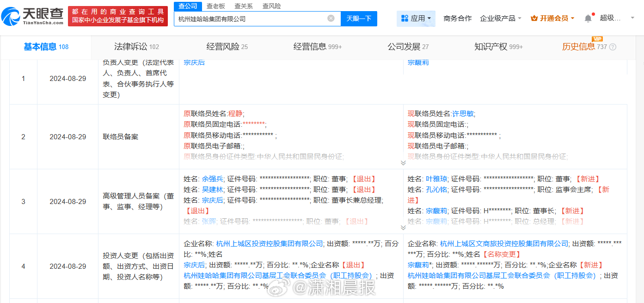Click the 2024-08-29 date in row 2
644x303 pixels.
pyautogui.click(x=68, y=137)
